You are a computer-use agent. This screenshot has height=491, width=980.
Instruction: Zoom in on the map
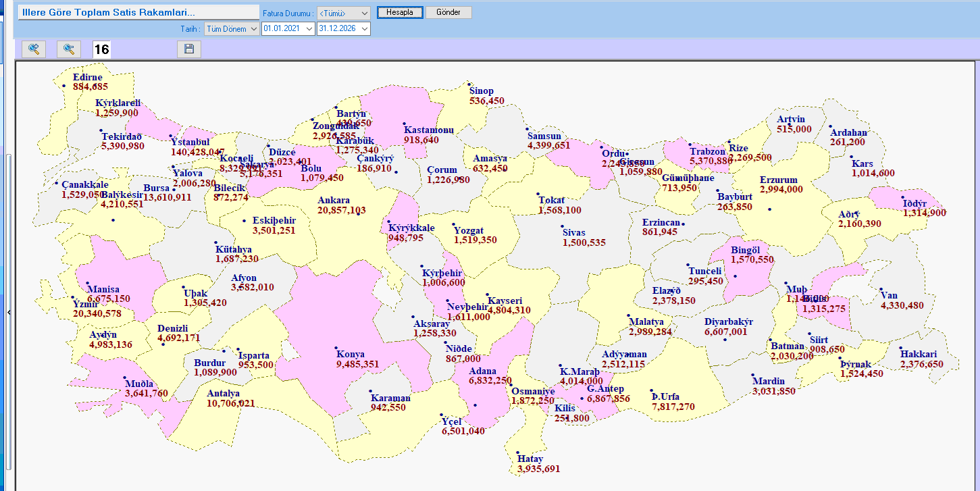[x=34, y=49]
